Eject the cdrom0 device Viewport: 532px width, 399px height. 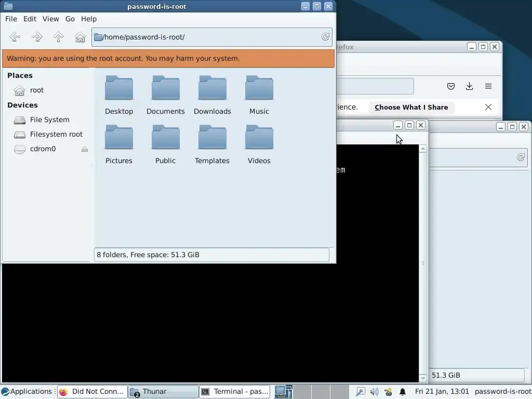tap(85, 149)
